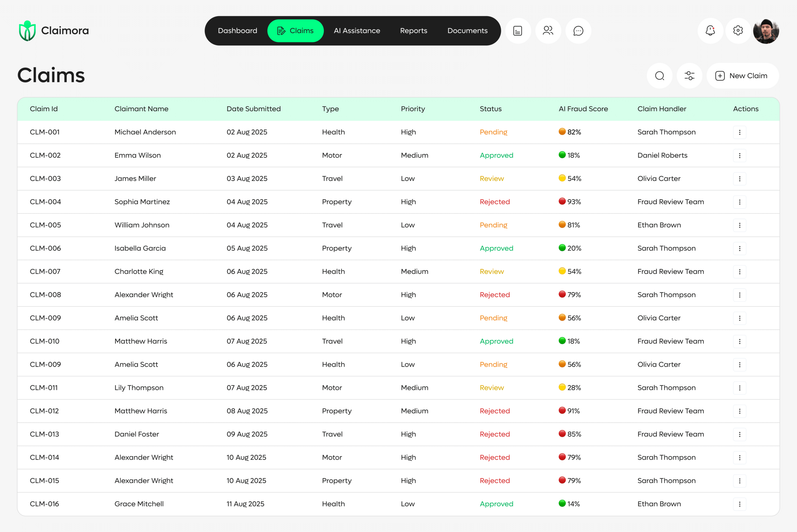Click the New Claim button
Image resolution: width=797 pixels, height=532 pixels.
(x=743, y=76)
